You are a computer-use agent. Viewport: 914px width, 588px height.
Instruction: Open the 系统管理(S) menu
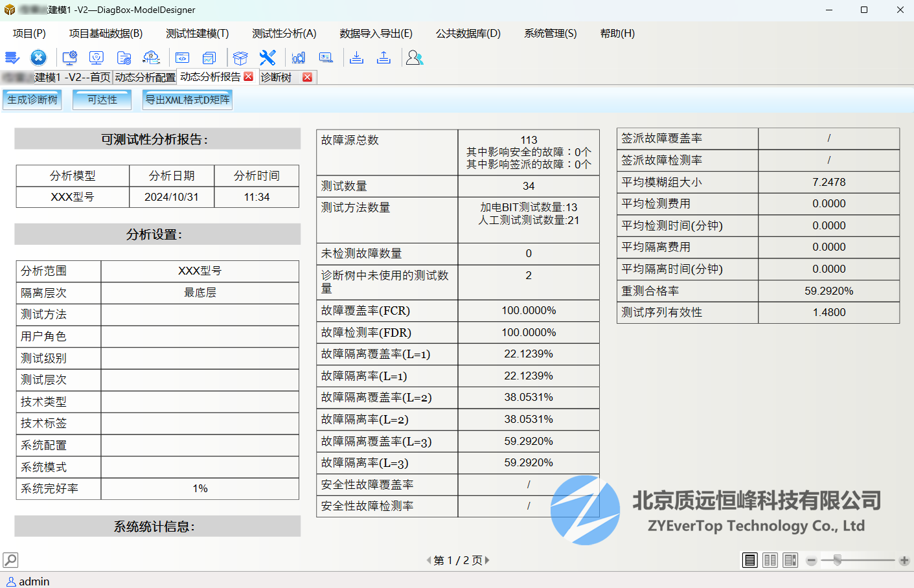coord(551,33)
